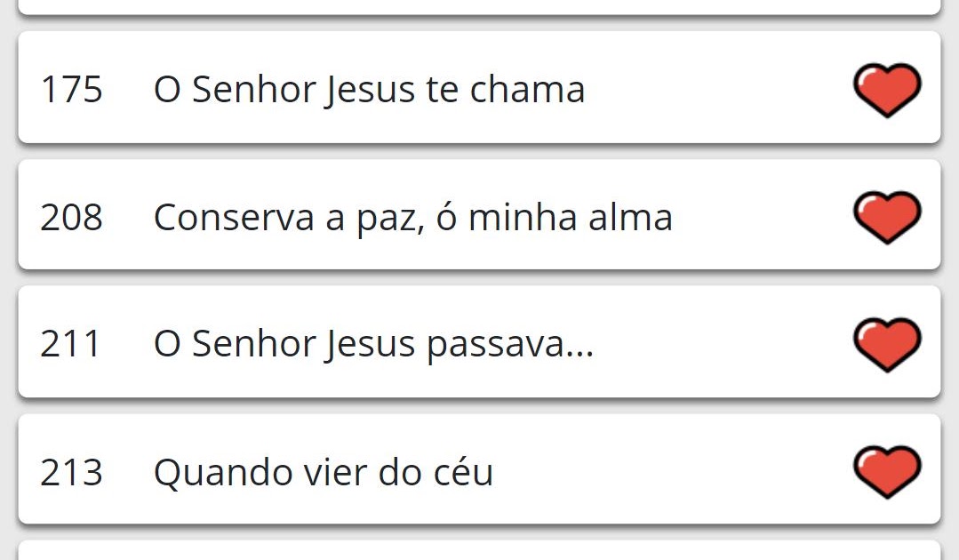Viewport: 959px width, 560px height.
Task: Unfavorite hymn 175 using its heart icon
Action: pyautogui.click(x=886, y=90)
